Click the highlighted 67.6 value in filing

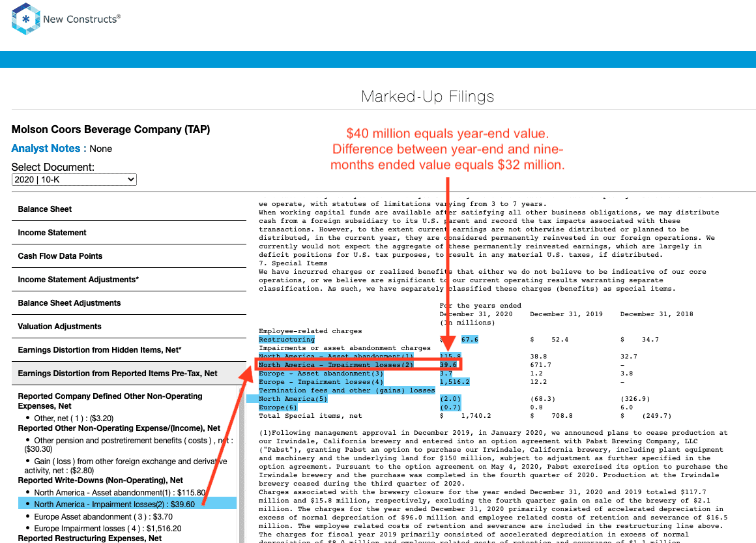(x=470, y=340)
